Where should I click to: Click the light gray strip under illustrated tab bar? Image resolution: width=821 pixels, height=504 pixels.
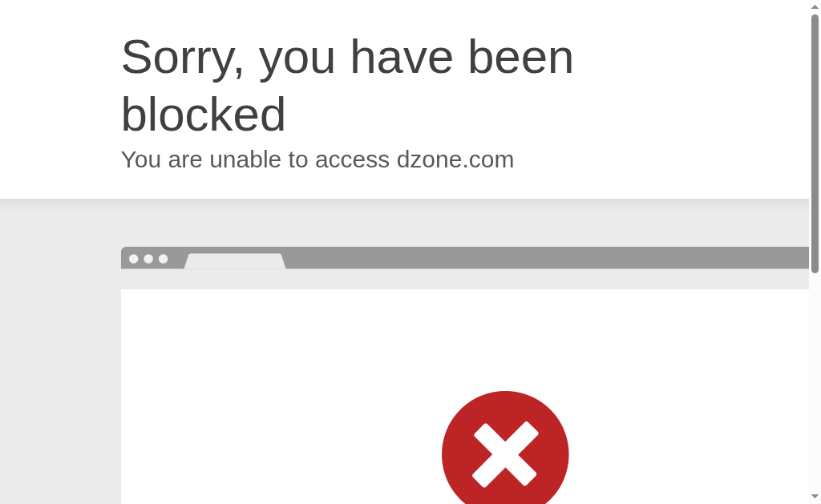coord(465,279)
